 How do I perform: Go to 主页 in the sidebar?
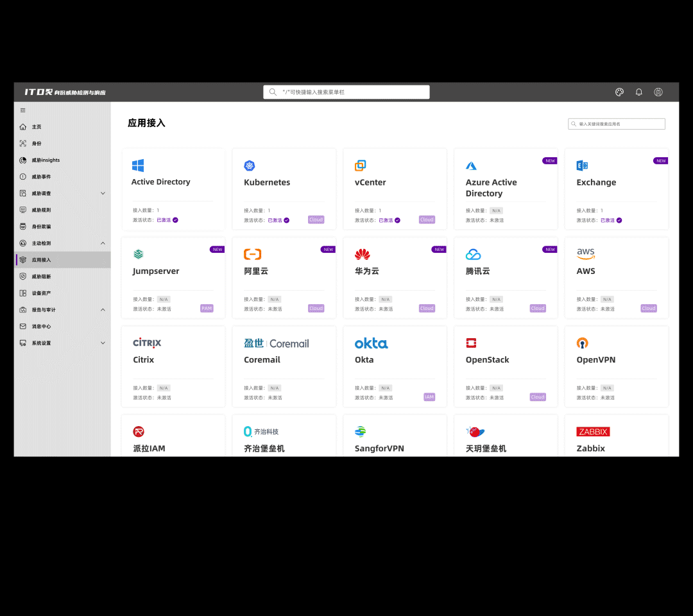(x=62, y=127)
